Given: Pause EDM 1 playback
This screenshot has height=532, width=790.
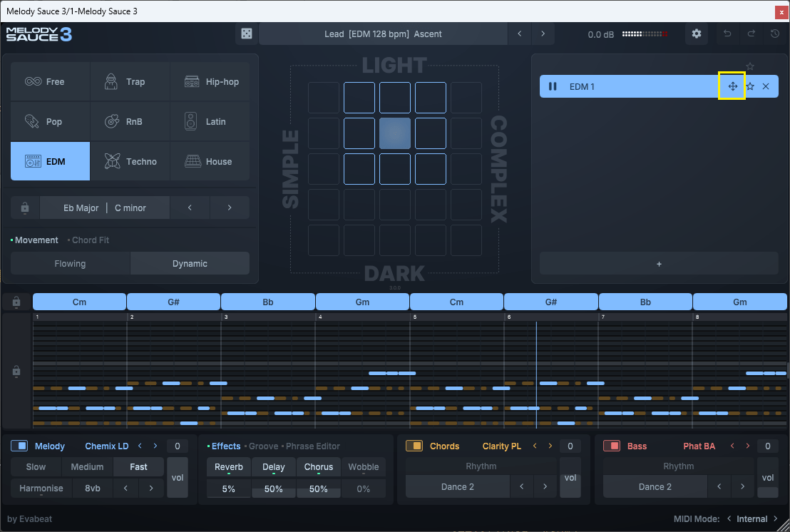Looking at the screenshot, I should (x=553, y=86).
